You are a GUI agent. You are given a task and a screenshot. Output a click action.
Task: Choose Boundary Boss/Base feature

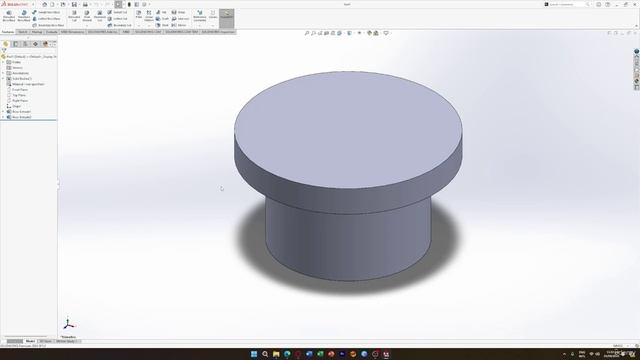(48, 25)
